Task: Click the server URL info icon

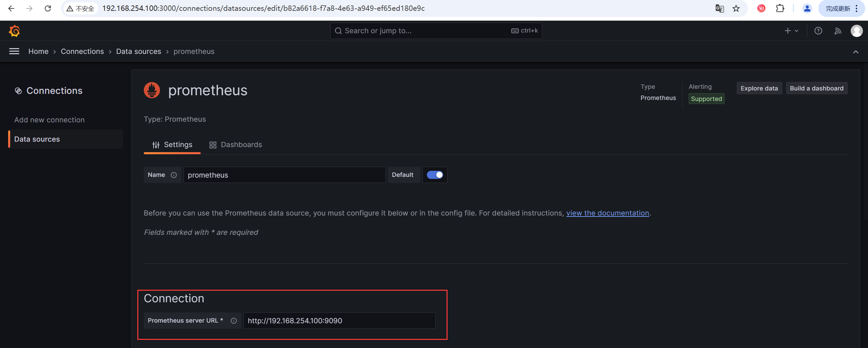Action: tap(234, 321)
